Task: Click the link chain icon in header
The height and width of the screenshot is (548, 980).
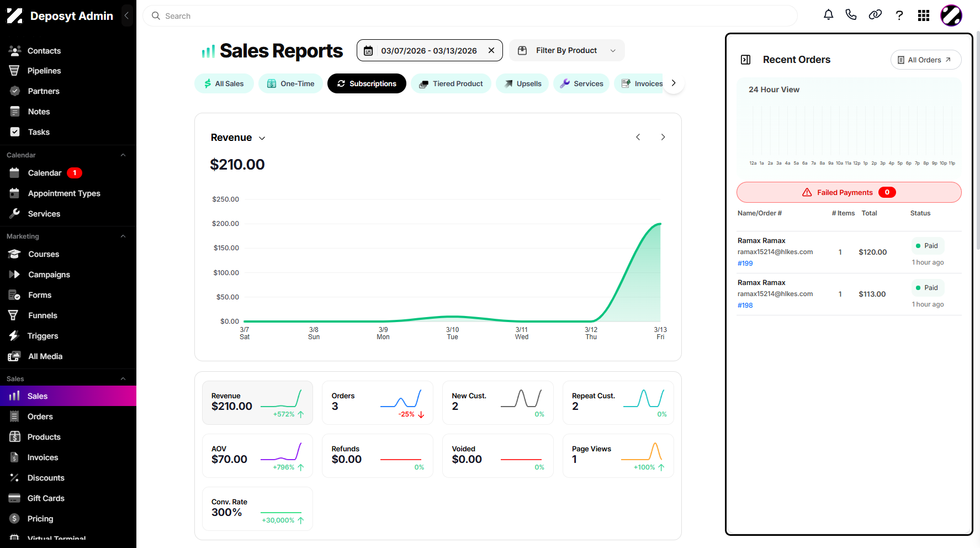Action: 875,15
